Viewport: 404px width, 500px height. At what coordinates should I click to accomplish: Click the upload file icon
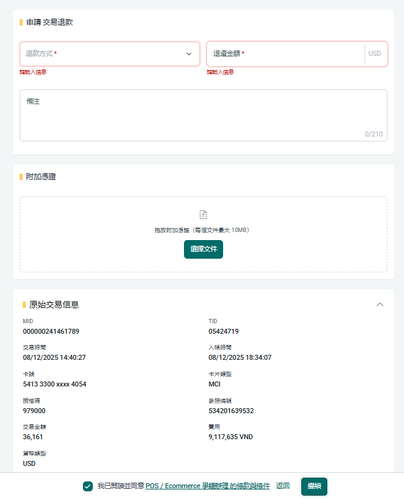point(203,214)
